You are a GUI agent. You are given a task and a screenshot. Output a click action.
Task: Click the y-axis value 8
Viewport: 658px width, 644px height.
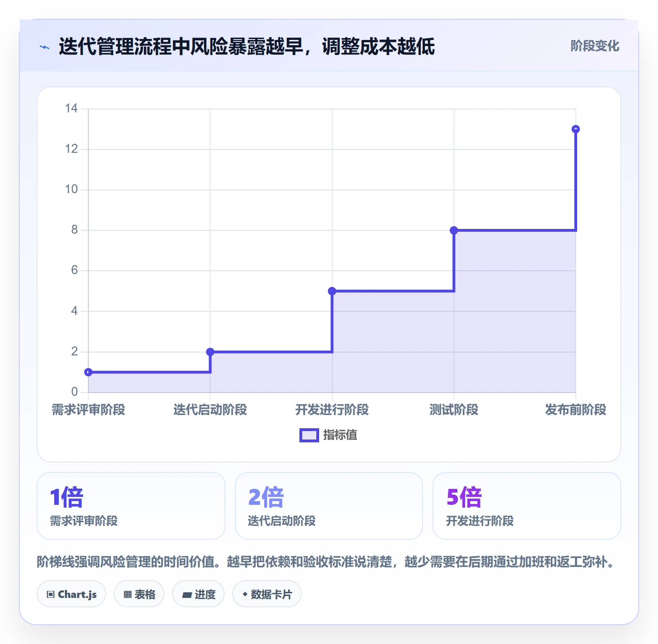[x=75, y=230]
